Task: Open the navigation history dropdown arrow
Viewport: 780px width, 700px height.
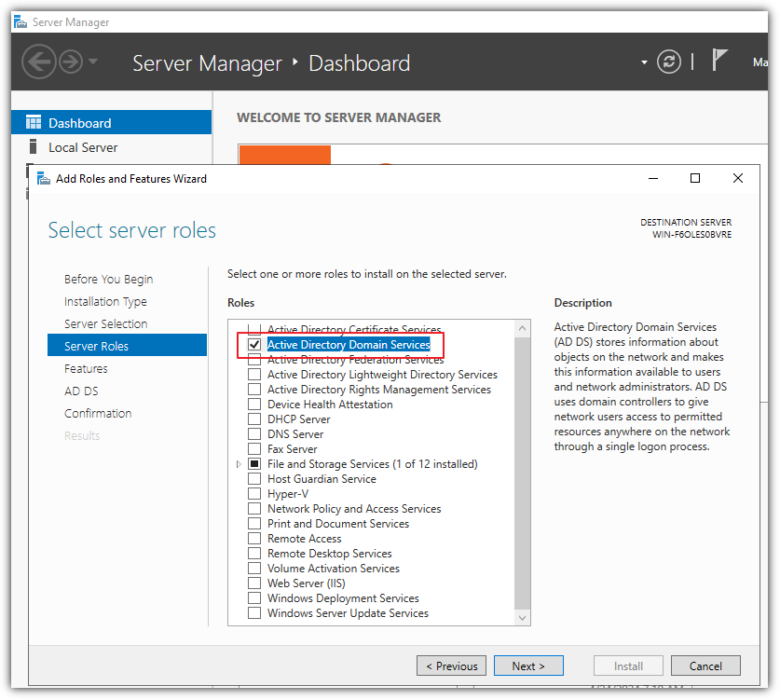Action: tap(93, 62)
